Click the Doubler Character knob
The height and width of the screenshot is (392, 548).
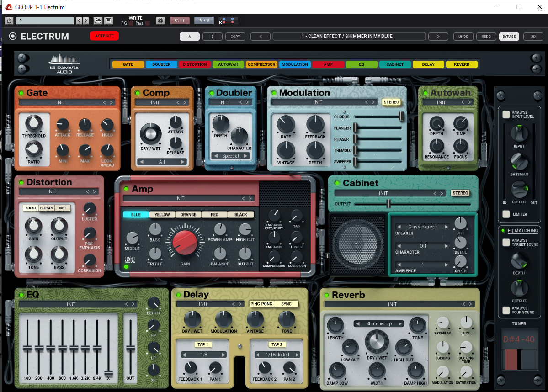click(x=239, y=136)
